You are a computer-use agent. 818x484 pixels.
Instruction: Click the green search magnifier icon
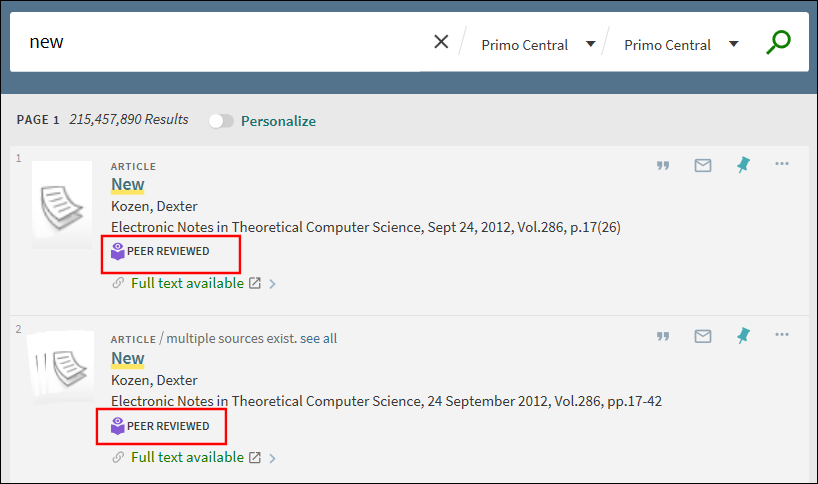pos(778,42)
